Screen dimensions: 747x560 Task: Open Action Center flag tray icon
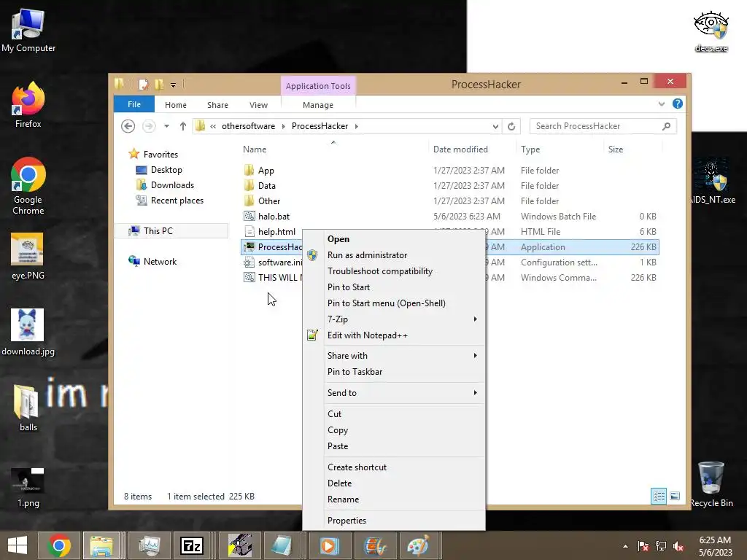643,546
